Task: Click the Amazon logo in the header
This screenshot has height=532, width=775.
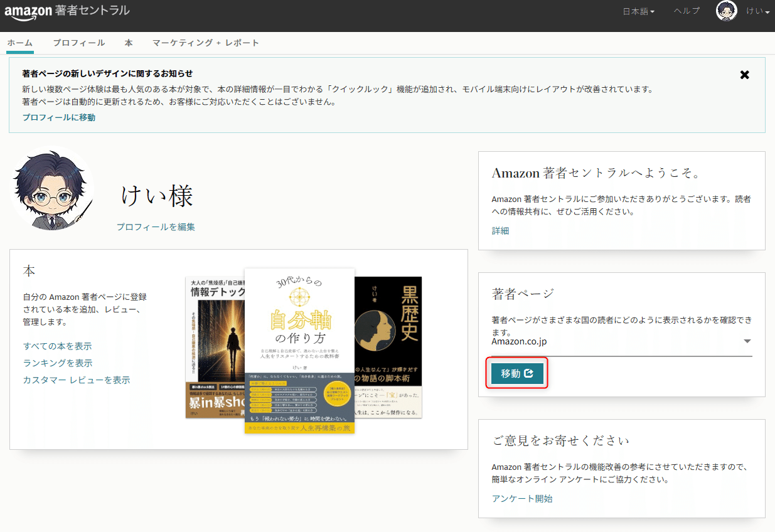Action: click(x=28, y=11)
